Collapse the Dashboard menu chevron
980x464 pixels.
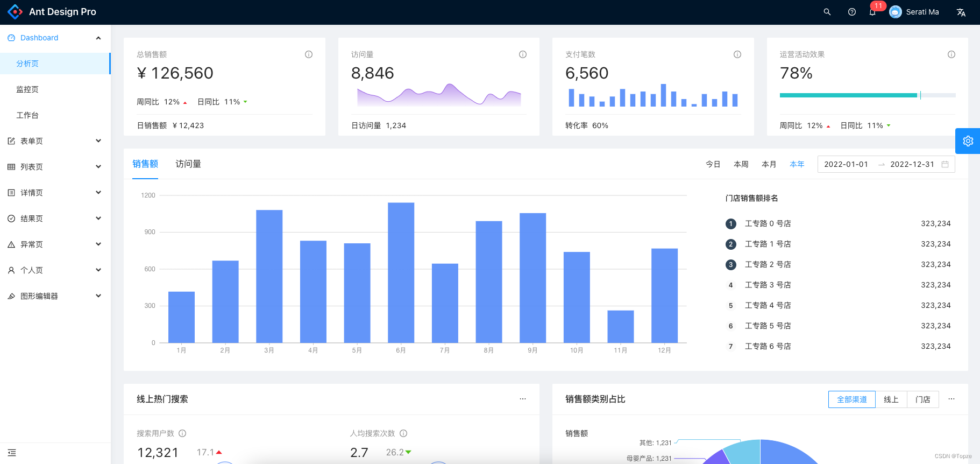pyautogui.click(x=98, y=38)
